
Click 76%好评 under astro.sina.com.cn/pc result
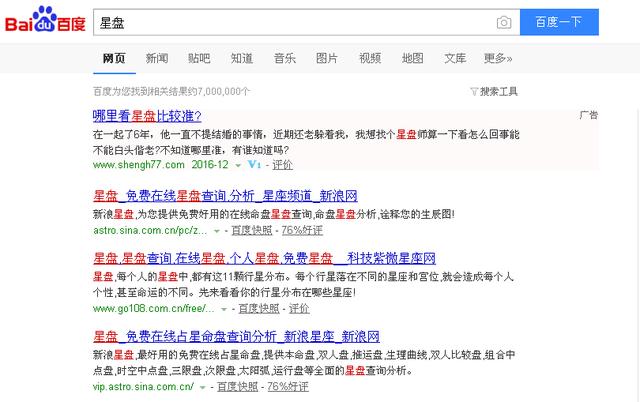[x=302, y=230]
